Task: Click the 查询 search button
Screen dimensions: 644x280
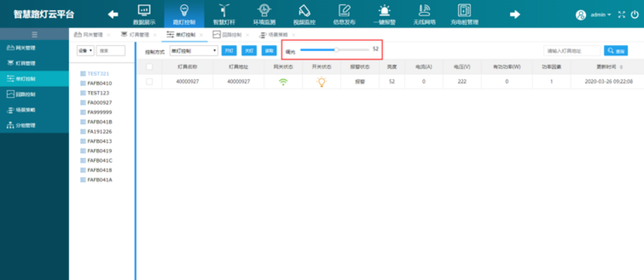Action: coord(615,51)
